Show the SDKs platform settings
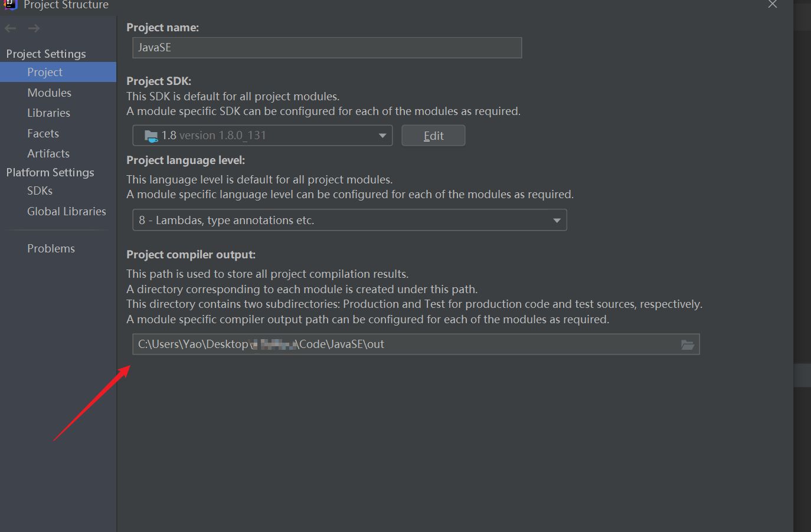 click(x=40, y=191)
